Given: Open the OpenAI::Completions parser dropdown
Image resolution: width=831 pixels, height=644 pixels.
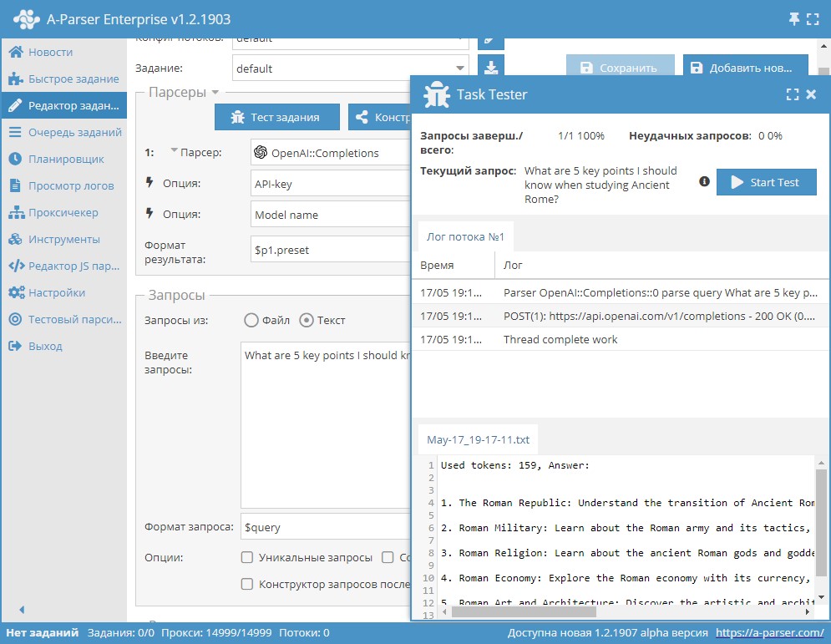Looking at the screenshot, I should (331, 153).
